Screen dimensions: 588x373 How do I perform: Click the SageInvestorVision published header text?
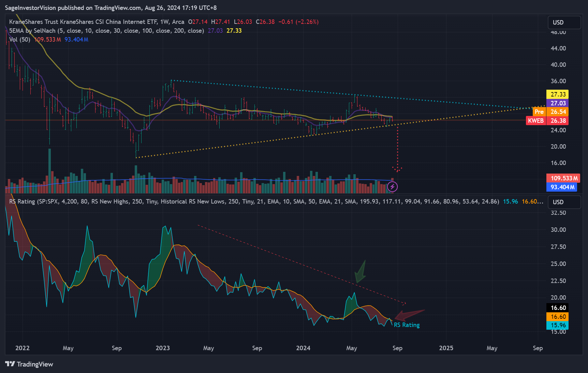pos(111,8)
